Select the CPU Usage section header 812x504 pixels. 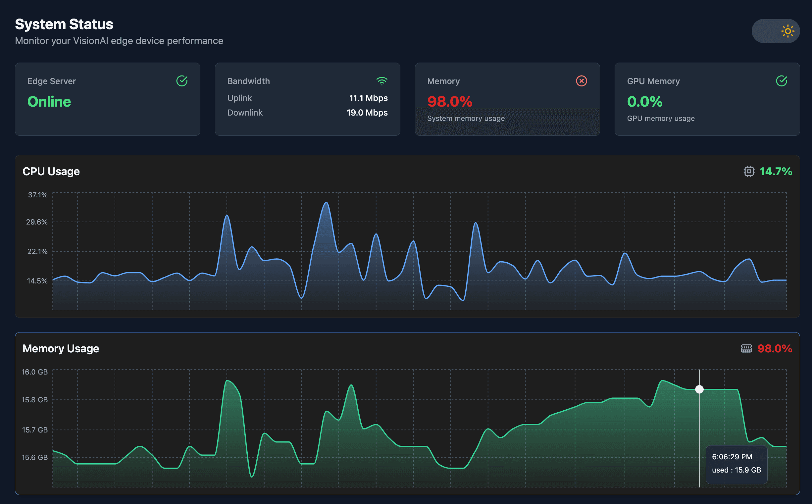(x=51, y=171)
